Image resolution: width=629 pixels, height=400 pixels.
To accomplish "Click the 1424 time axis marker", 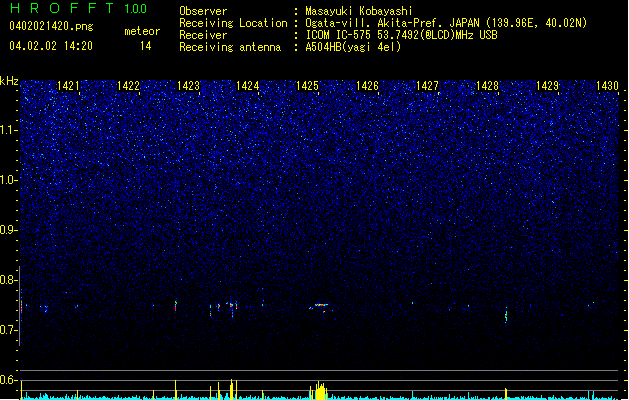I will [248, 86].
